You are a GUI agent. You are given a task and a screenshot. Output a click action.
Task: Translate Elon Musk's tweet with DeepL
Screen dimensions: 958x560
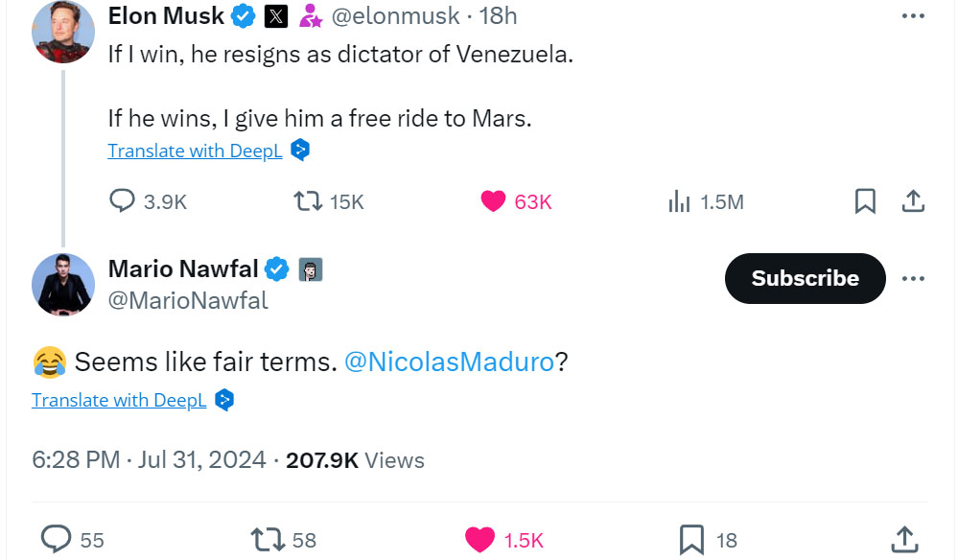pyautogui.click(x=195, y=151)
